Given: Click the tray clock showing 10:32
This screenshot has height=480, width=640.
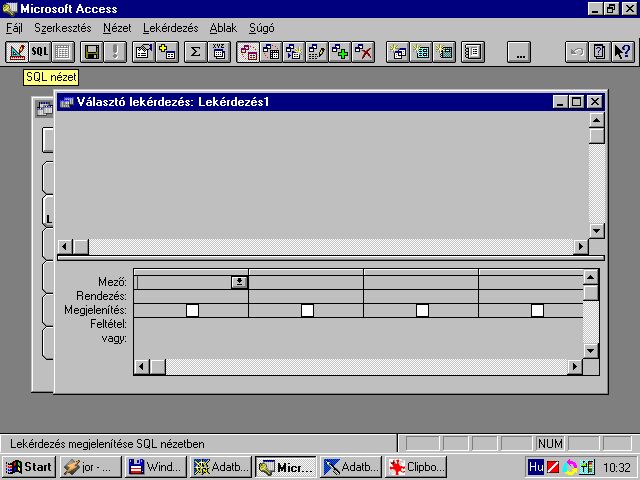Looking at the screenshot, I should (x=617, y=467).
